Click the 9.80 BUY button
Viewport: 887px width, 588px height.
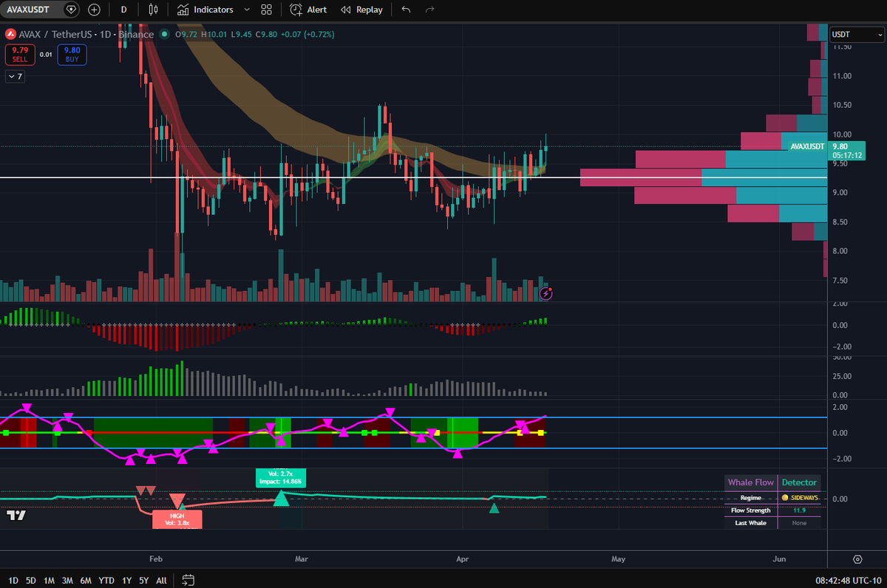click(72, 54)
